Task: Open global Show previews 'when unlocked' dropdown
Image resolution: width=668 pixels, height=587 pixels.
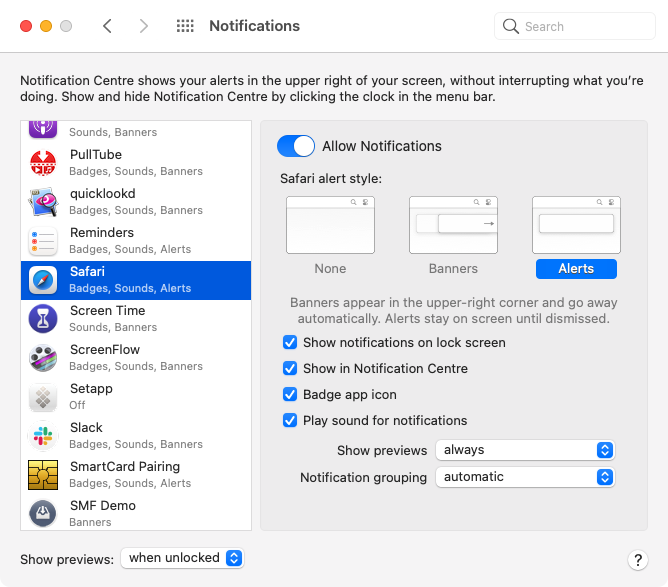Action: (182, 558)
